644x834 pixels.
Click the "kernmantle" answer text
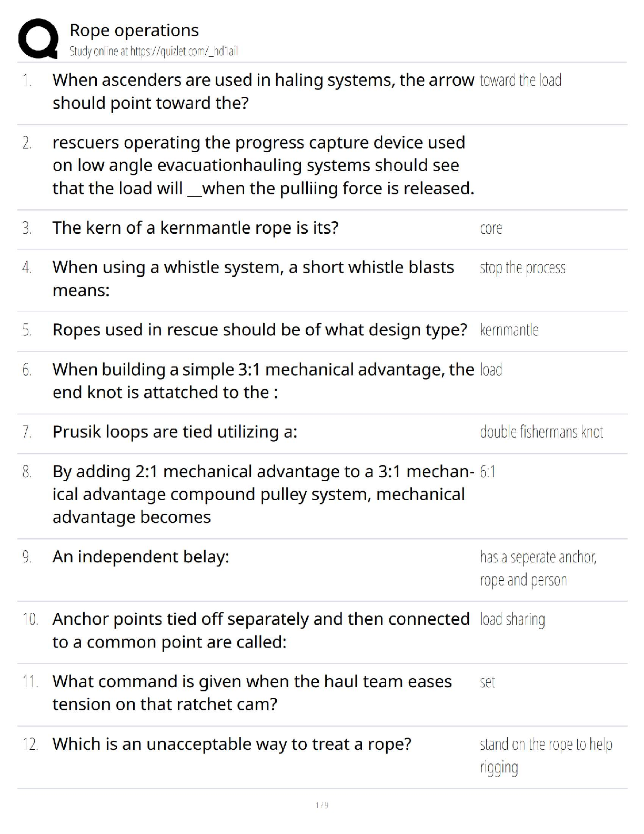(509, 330)
